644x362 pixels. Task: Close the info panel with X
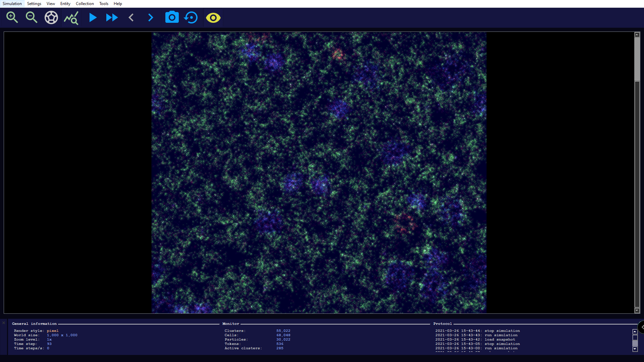click(x=4, y=323)
